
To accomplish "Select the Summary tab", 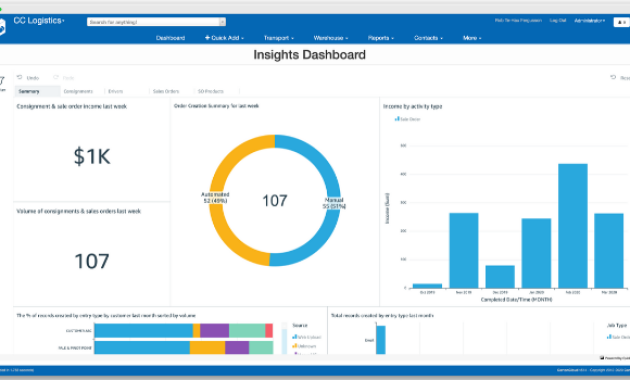I will 37,91.
